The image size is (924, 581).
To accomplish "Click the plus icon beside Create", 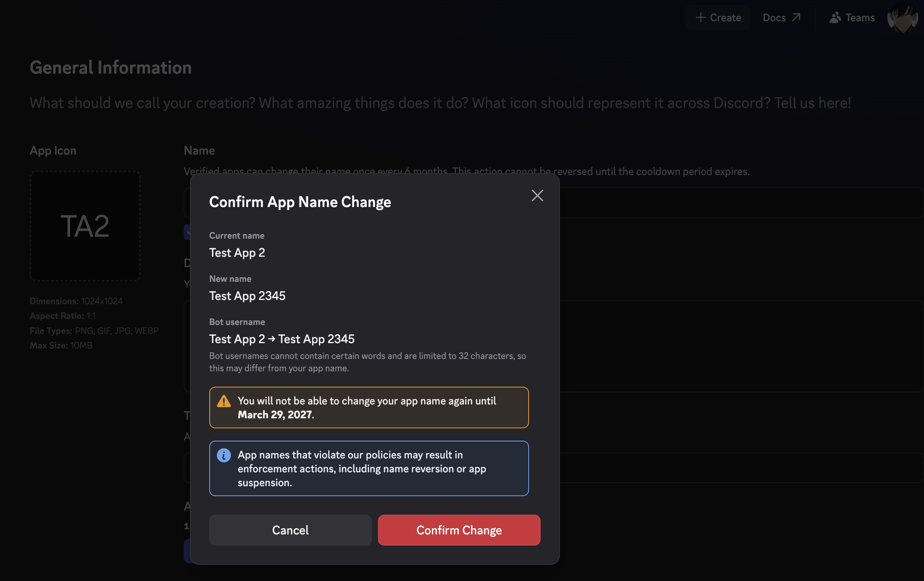I will (x=701, y=18).
